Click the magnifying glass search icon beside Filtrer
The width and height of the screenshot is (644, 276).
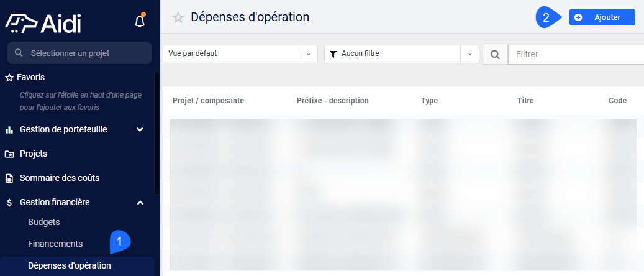point(495,54)
